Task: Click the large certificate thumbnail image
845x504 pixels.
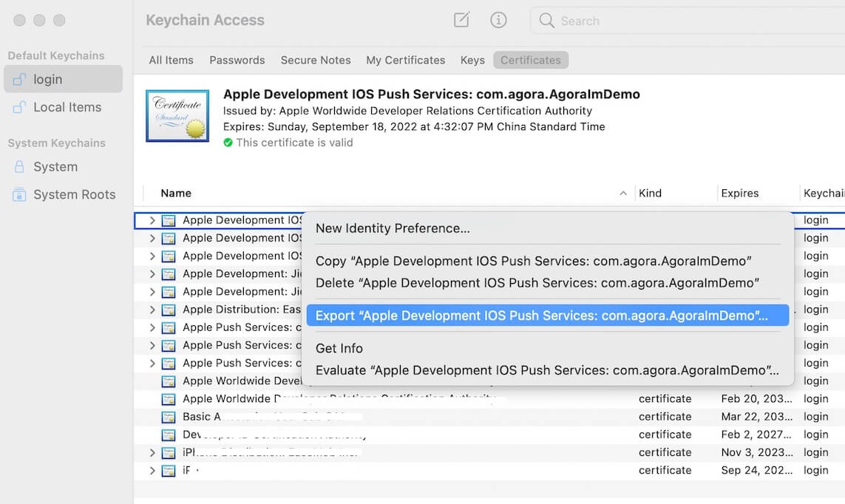Action: click(x=177, y=116)
